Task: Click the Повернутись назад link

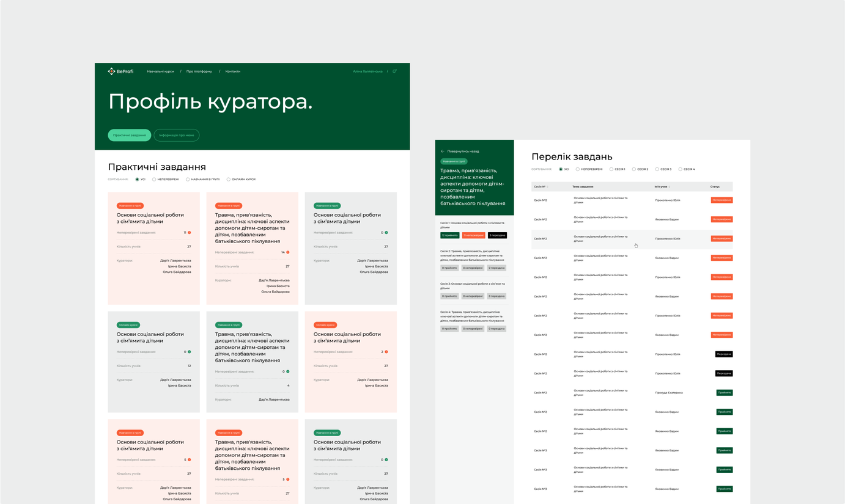Action: [x=463, y=151]
